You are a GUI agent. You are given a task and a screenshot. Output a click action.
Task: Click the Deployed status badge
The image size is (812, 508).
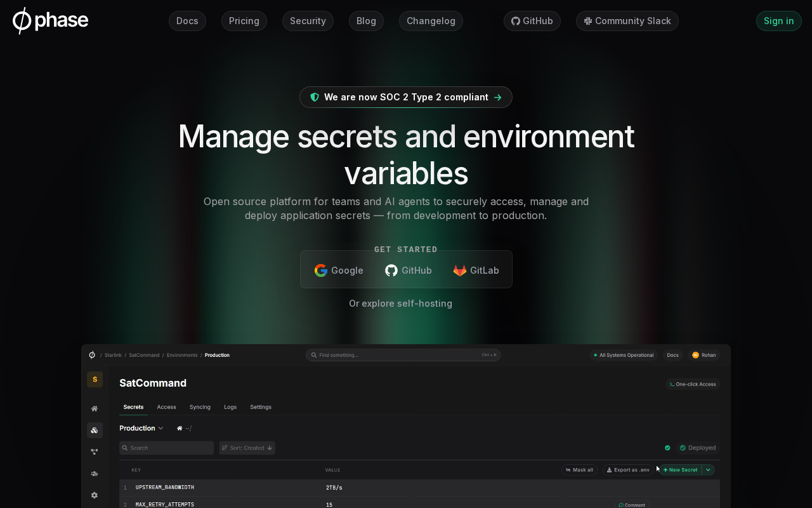point(697,448)
